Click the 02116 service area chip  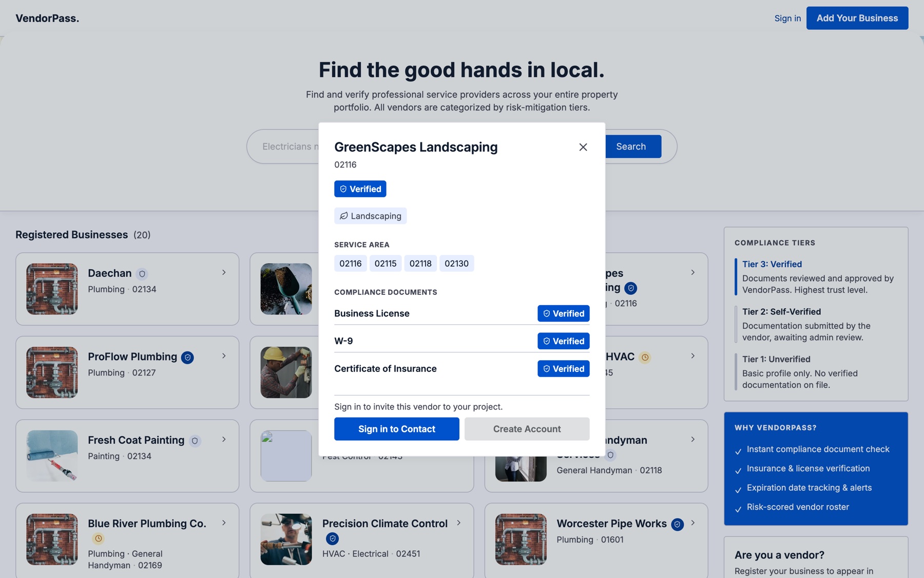351,264
